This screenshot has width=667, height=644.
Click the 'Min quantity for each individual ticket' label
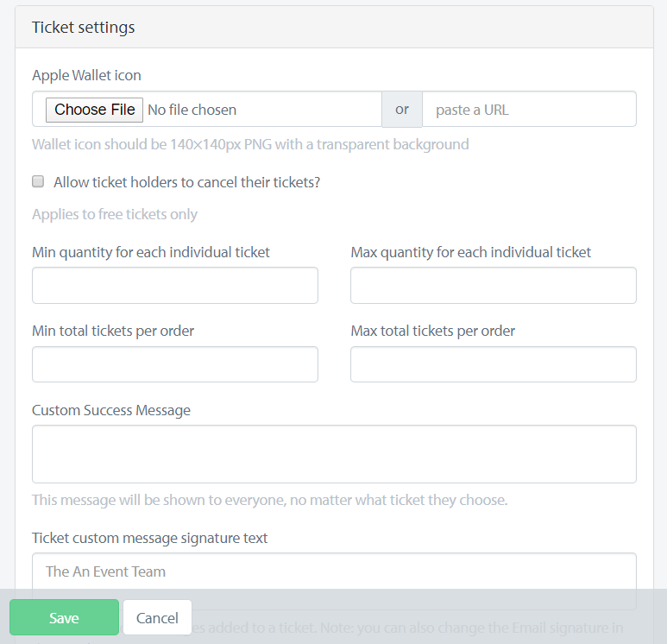(151, 252)
